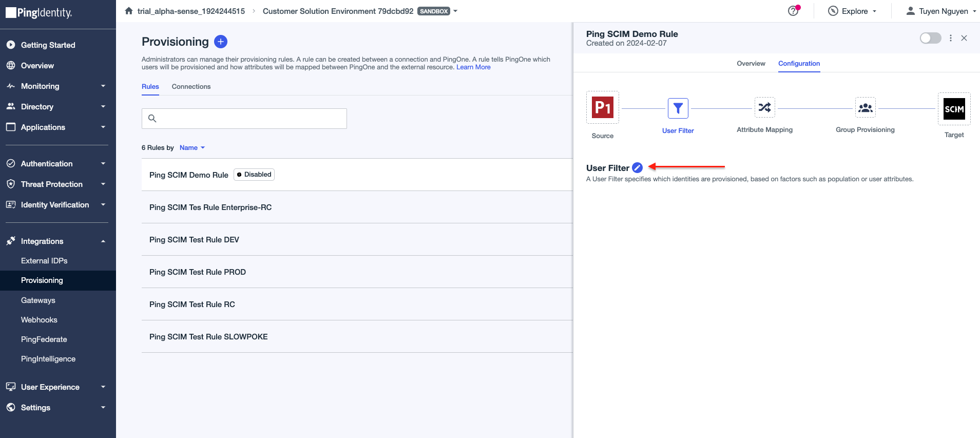Open the rule three-dot options menu

[x=951, y=38]
